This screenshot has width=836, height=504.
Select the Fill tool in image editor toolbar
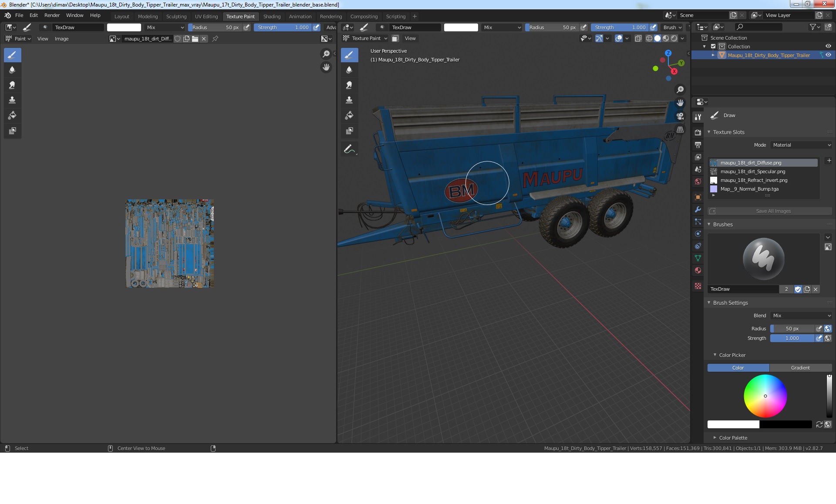(12, 115)
